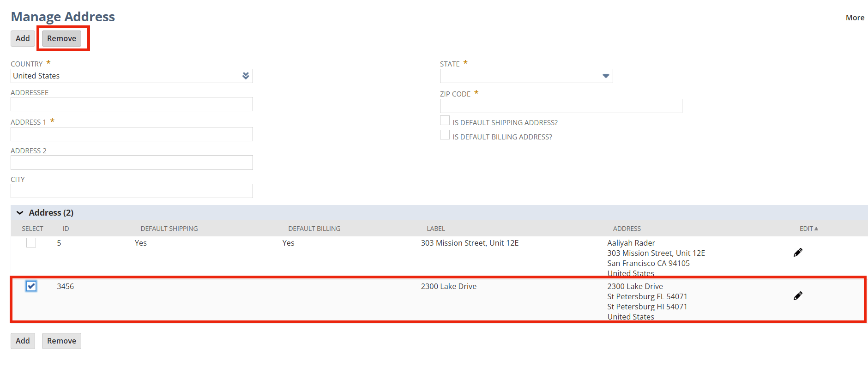
Task: Click 'San Francisco CA 94105' address line
Action: tap(648, 263)
